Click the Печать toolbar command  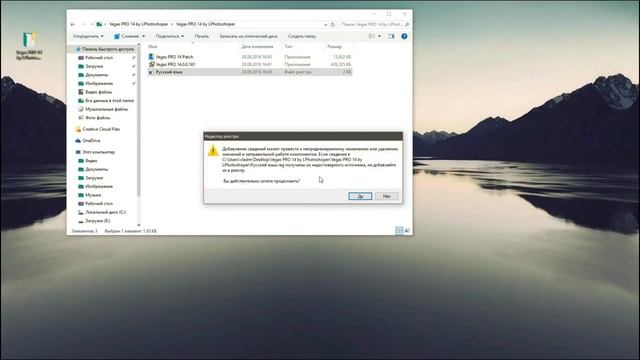[x=202, y=36]
